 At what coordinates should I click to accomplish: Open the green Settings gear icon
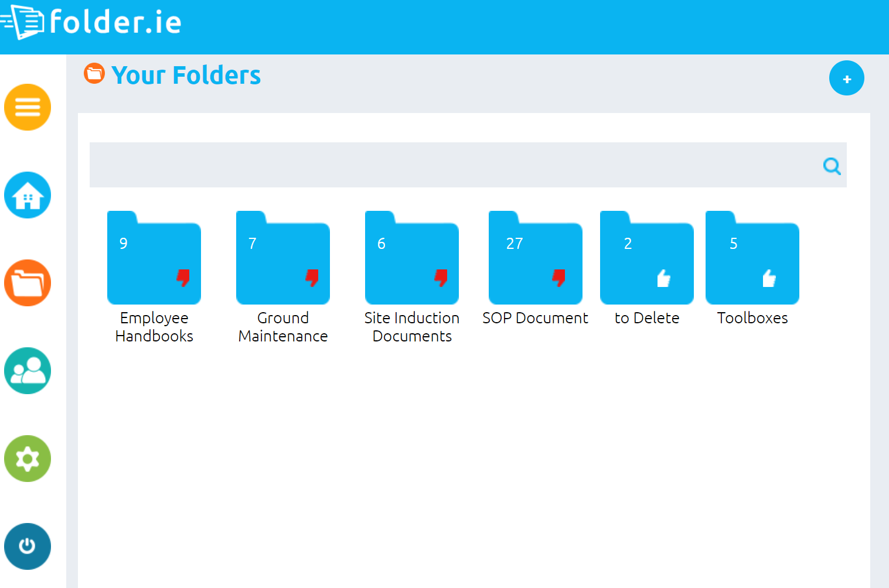click(28, 459)
